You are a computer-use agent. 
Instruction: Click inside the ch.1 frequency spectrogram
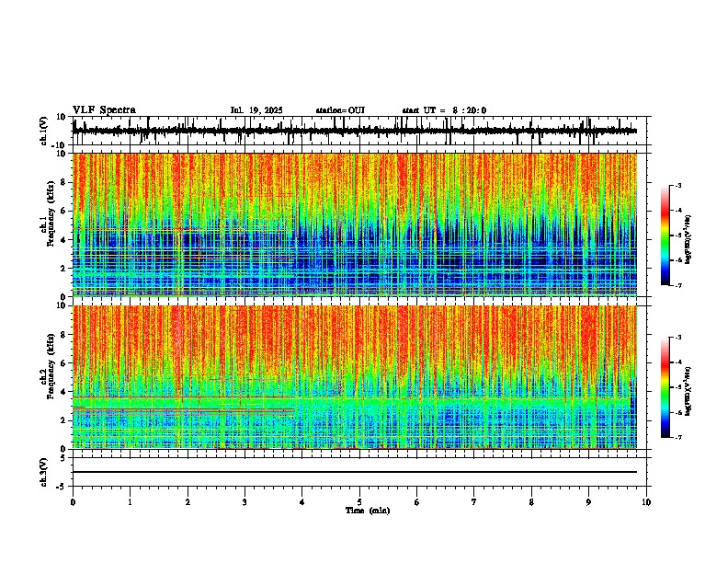click(354, 224)
